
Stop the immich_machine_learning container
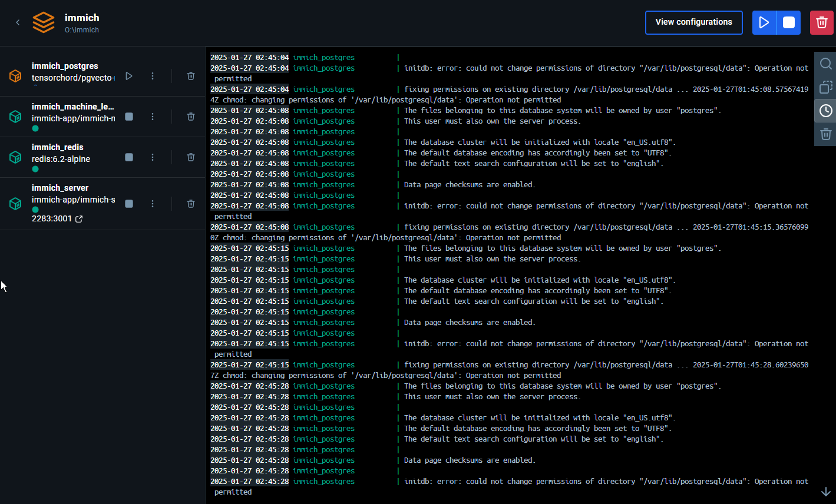[x=129, y=117]
